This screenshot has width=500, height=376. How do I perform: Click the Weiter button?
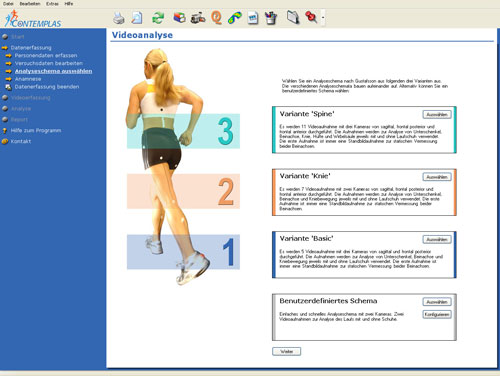(287, 351)
